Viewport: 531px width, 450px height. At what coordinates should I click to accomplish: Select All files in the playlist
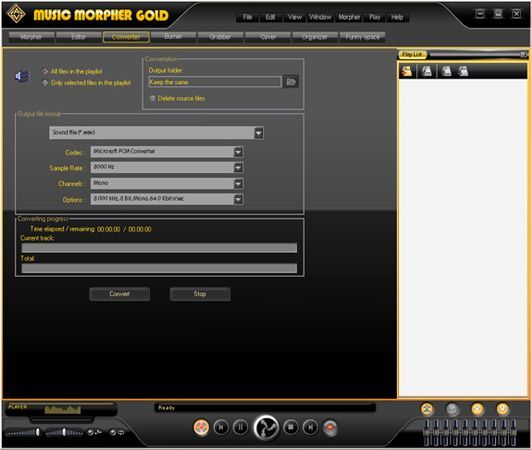tap(72, 71)
